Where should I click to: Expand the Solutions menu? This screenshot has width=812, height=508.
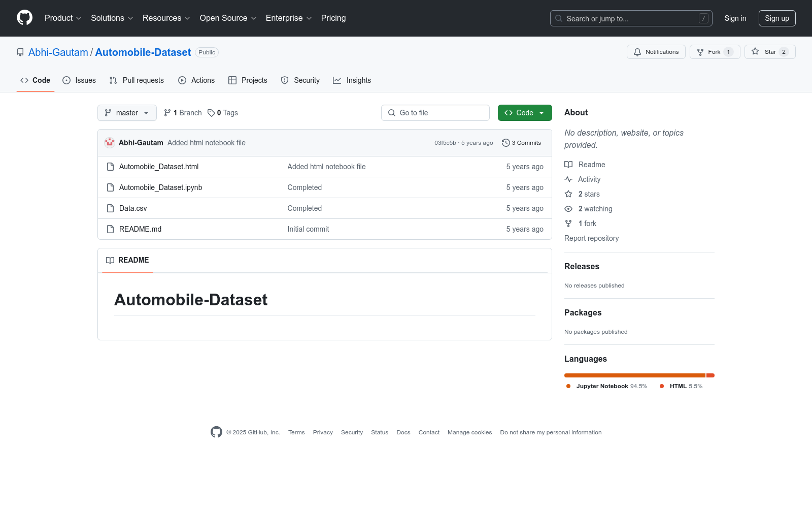tap(112, 18)
